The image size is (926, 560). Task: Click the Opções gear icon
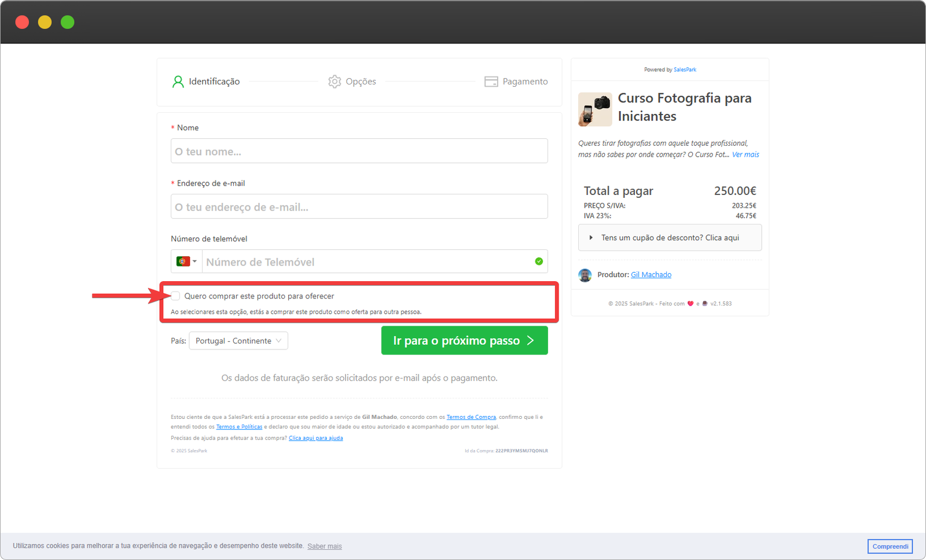click(x=335, y=82)
